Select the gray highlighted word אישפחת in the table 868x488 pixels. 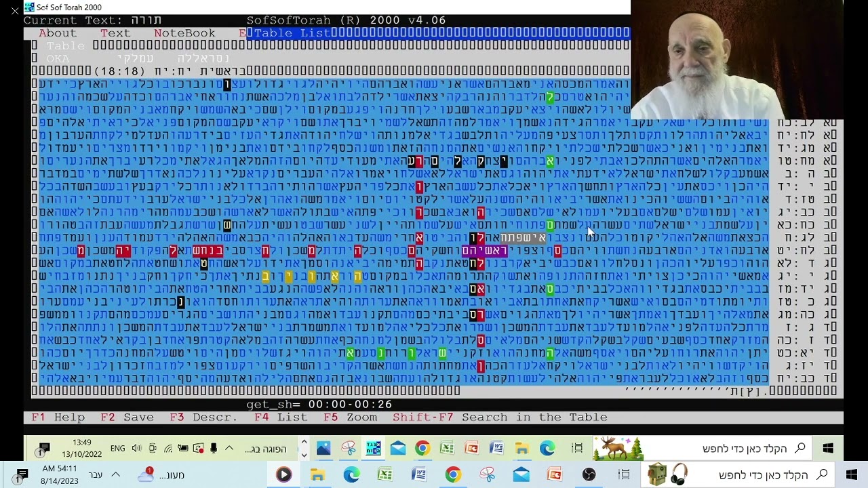coord(523,238)
